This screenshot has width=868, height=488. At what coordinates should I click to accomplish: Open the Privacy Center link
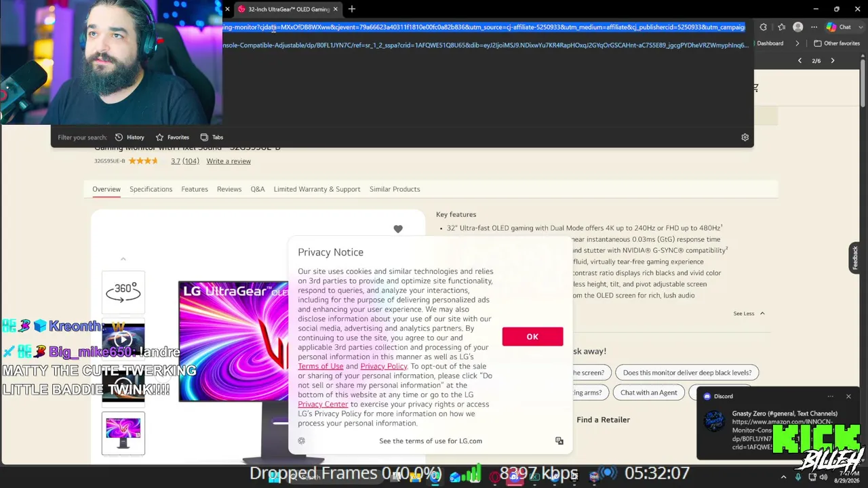pyautogui.click(x=323, y=404)
